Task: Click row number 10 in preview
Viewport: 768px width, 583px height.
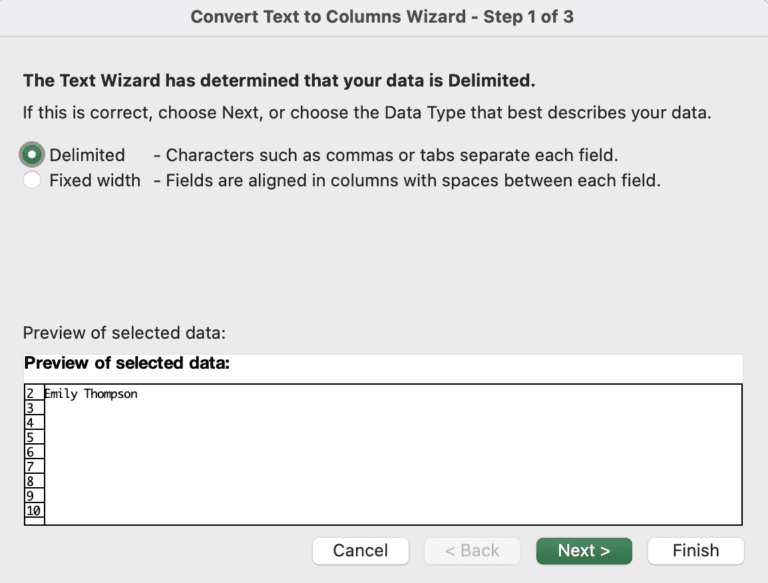Action: [x=33, y=510]
